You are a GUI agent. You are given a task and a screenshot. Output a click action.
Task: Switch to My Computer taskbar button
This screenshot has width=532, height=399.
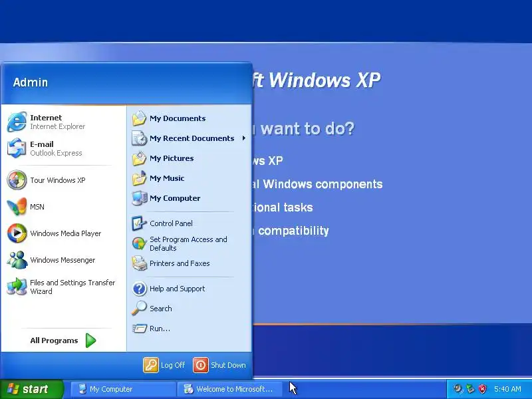(x=124, y=389)
